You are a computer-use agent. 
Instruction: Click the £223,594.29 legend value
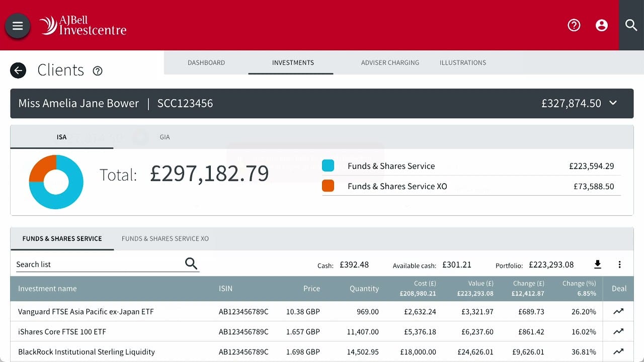click(x=592, y=166)
